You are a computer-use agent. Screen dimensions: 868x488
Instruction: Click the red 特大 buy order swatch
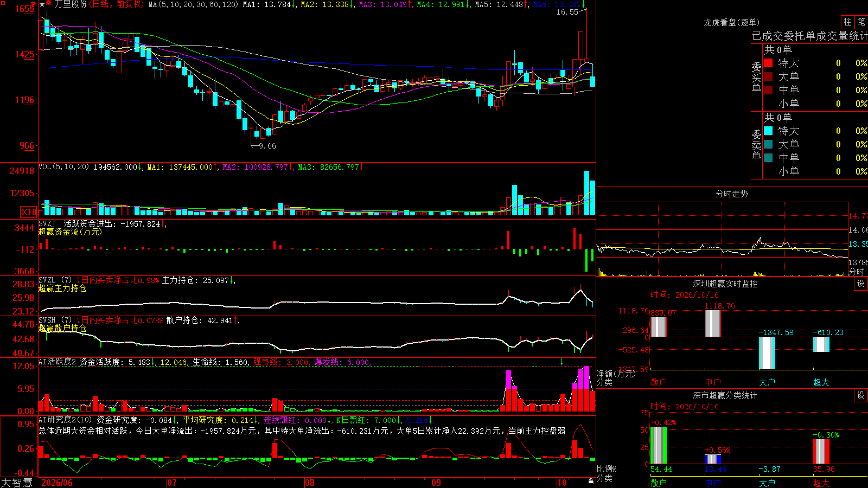pos(768,63)
